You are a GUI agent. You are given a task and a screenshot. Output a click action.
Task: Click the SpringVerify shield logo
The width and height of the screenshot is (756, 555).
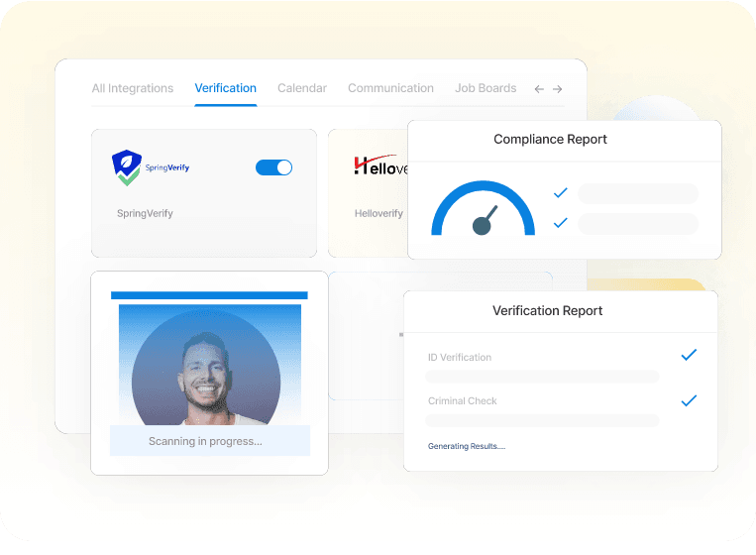[126, 167]
